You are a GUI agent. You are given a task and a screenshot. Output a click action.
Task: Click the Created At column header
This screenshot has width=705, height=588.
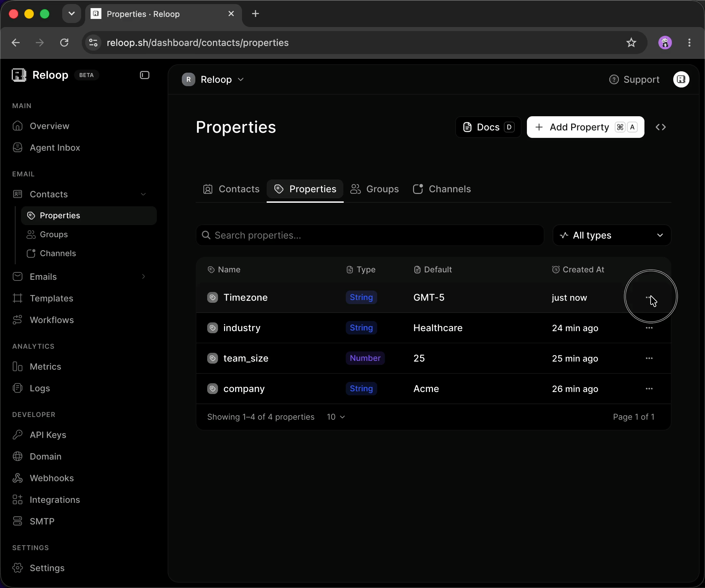578,270
